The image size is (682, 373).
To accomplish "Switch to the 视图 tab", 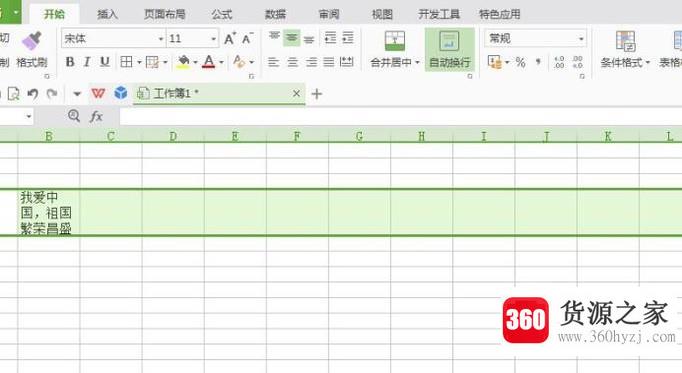I will coord(382,14).
